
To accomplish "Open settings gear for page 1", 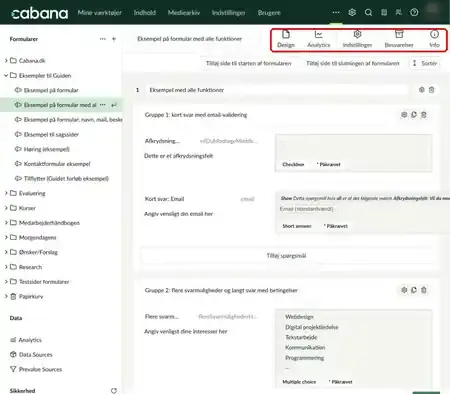I will [x=422, y=90].
